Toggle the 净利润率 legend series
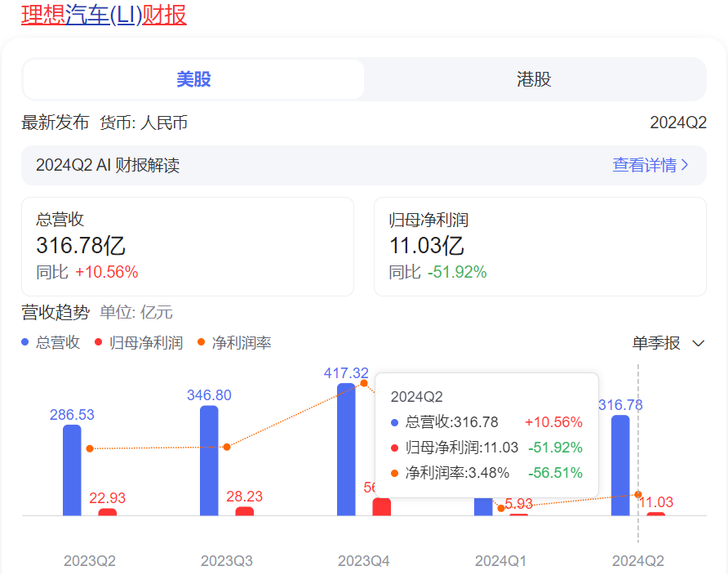 pos(234,343)
